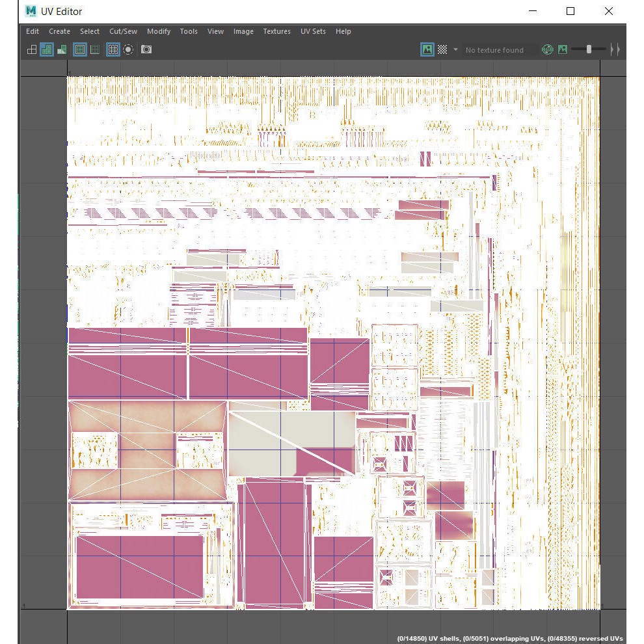Take a UV snapshot with camera icon
This screenshot has height=644, width=644.
(x=146, y=49)
